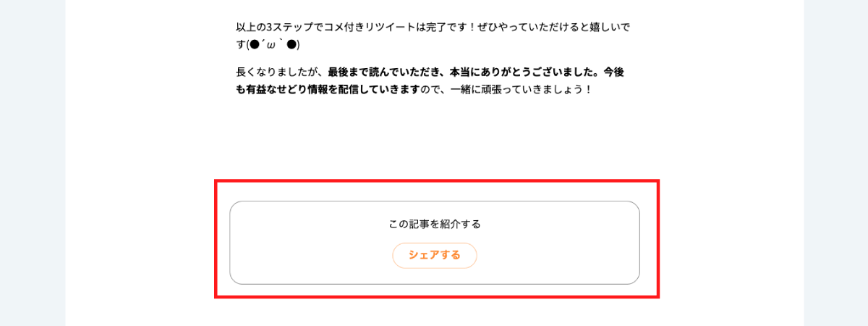Screen dimensions: 868x326
Task: Click blank white space above the share box
Action: (x=434, y=145)
